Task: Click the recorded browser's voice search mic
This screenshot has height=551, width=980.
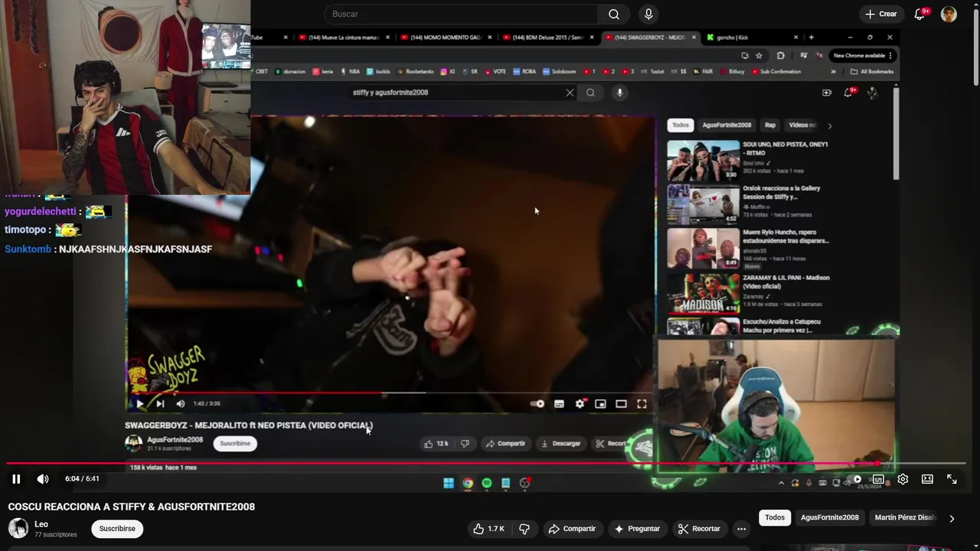Action: 619,93
